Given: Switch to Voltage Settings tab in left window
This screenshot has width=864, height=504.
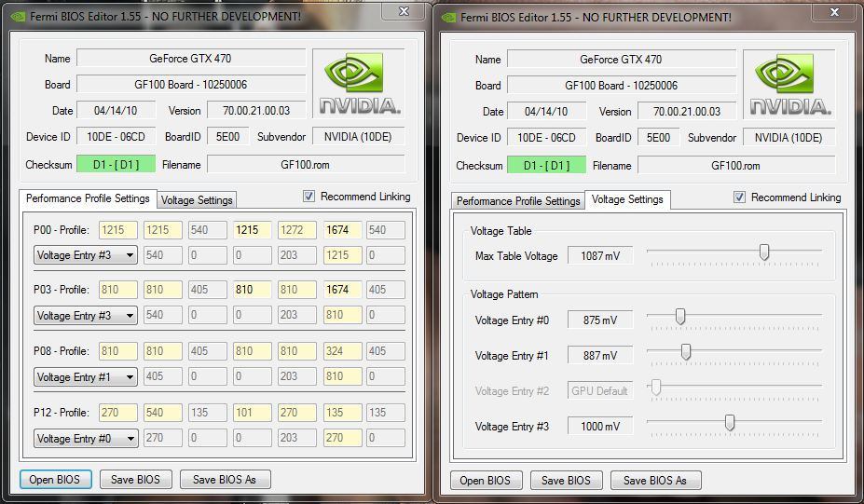Looking at the screenshot, I should [197, 200].
